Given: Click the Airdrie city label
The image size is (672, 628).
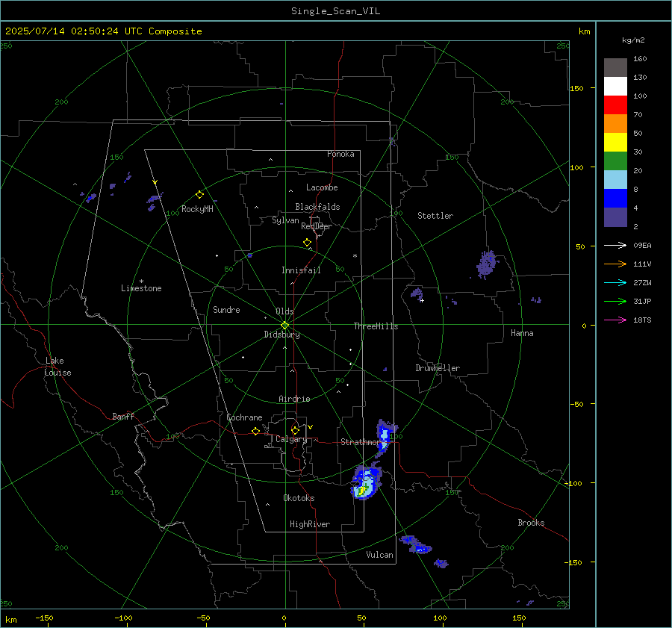Looking at the screenshot, I should click(x=294, y=399).
